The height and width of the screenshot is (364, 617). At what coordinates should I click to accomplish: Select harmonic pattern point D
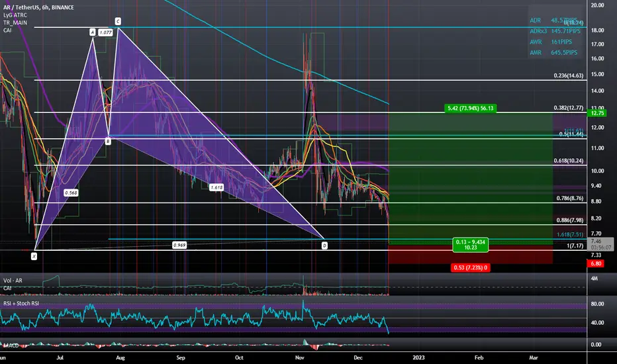(x=324, y=246)
